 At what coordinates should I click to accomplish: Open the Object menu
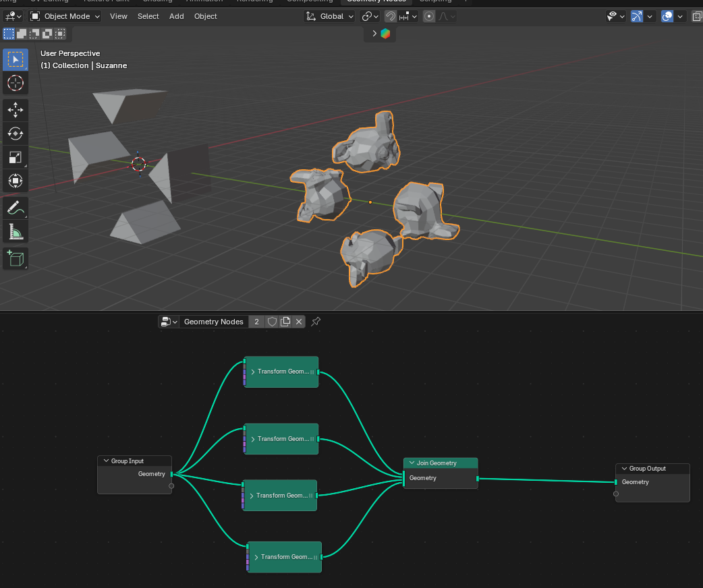pos(205,17)
